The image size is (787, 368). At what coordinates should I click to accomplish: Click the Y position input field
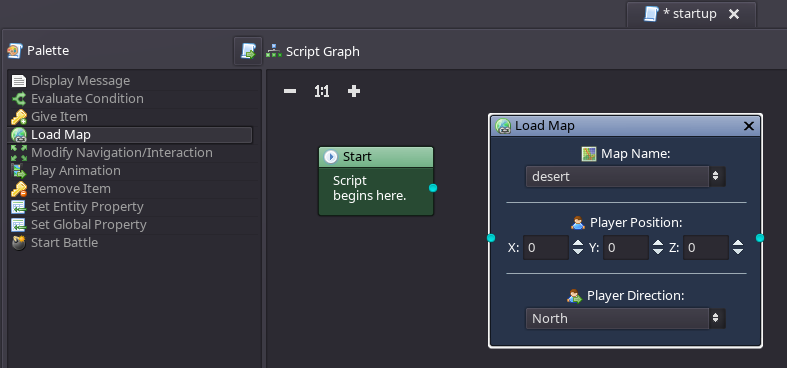626,248
